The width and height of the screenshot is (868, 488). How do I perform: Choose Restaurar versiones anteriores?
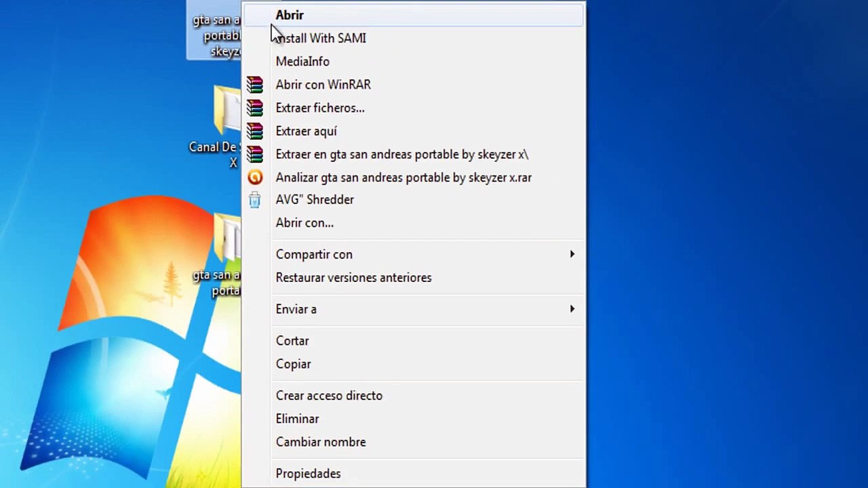413,277
